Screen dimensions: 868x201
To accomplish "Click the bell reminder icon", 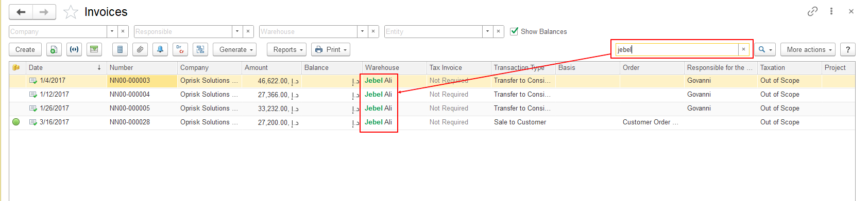I will click(x=160, y=50).
